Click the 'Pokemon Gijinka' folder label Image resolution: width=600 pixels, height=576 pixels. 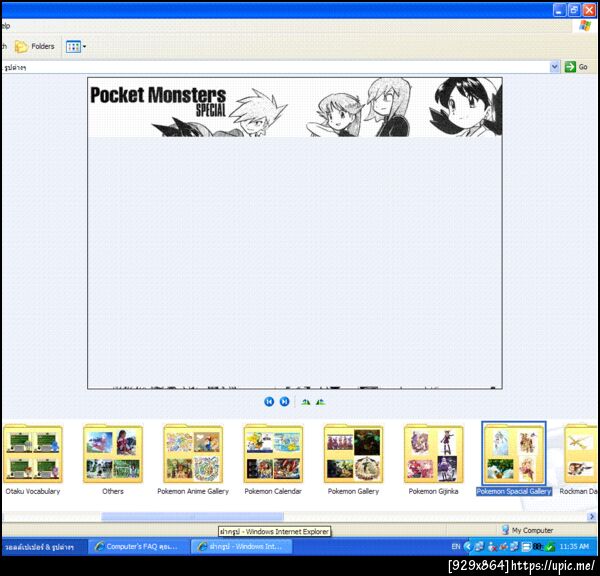[434, 491]
